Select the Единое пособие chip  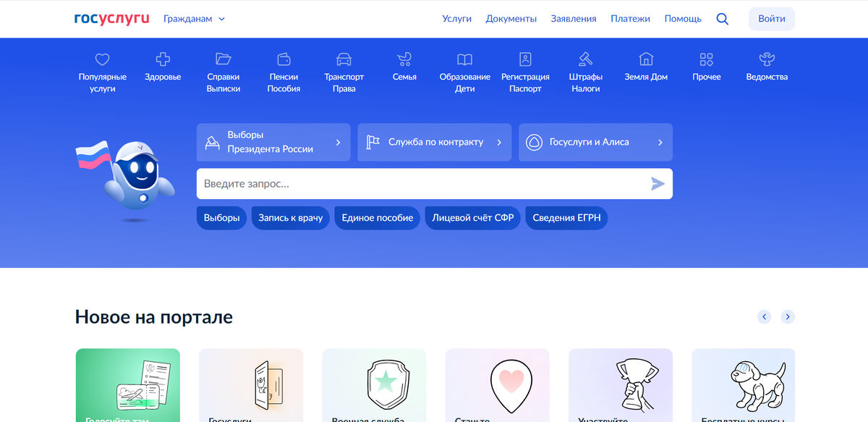(377, 218)
